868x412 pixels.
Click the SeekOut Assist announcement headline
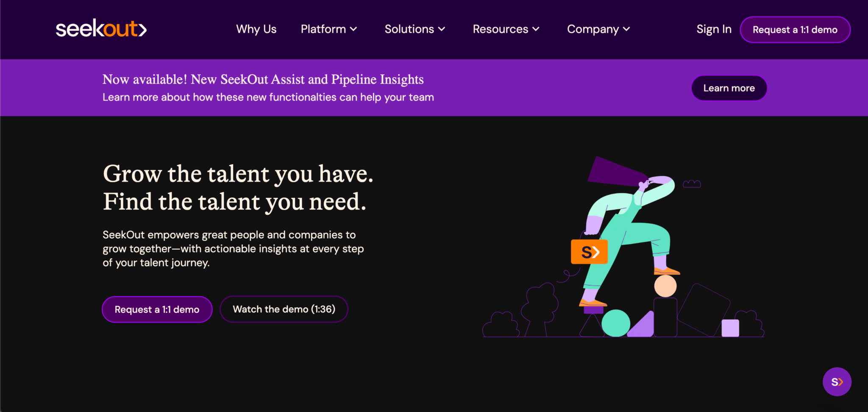(263, 79)
